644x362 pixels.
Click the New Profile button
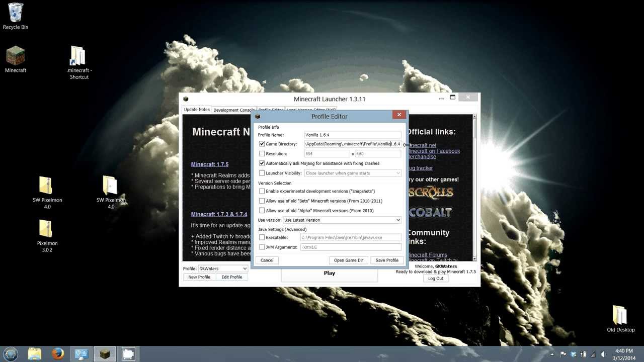click(199, 277)
